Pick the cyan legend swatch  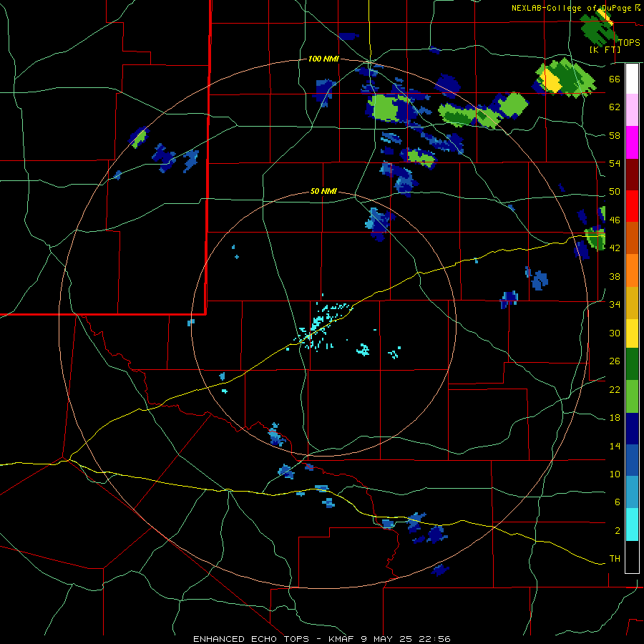(632, 525)
